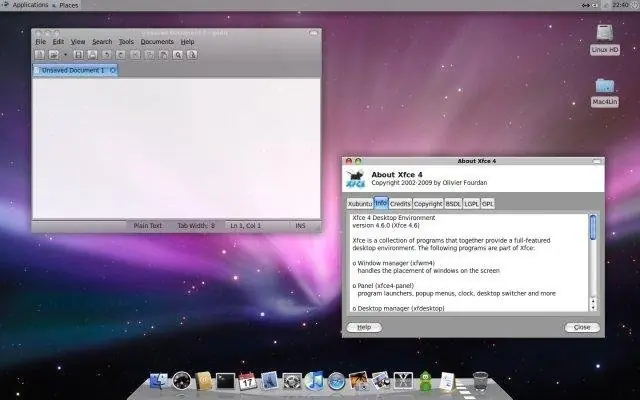Open the iTunes music note icon in dock
Screen dimensions: 640x400
tap(314, 381)
